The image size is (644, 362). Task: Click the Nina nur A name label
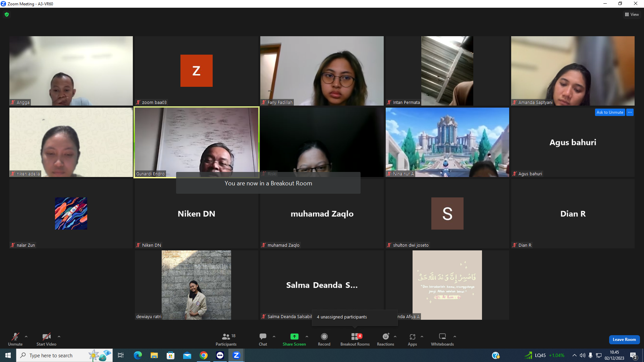point(403,174)
